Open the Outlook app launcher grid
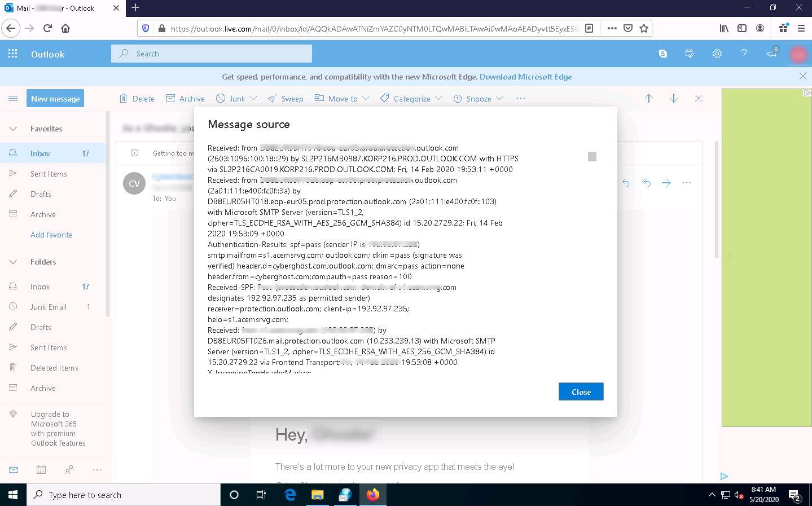Image resolution: width=812 pixels, height=506 pixels. (13, 54)
